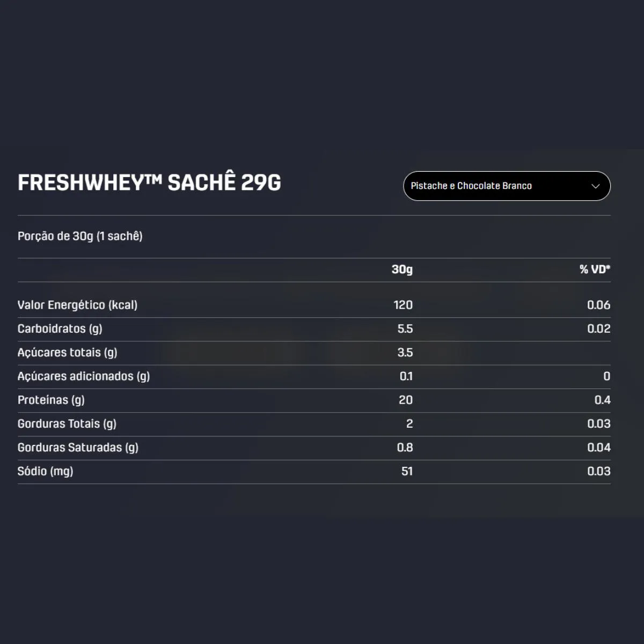The width and height of the screenshot is (644, 644).
Task: Select the Gorduras Saturadas (g) row label
Action: pos(78,448)
